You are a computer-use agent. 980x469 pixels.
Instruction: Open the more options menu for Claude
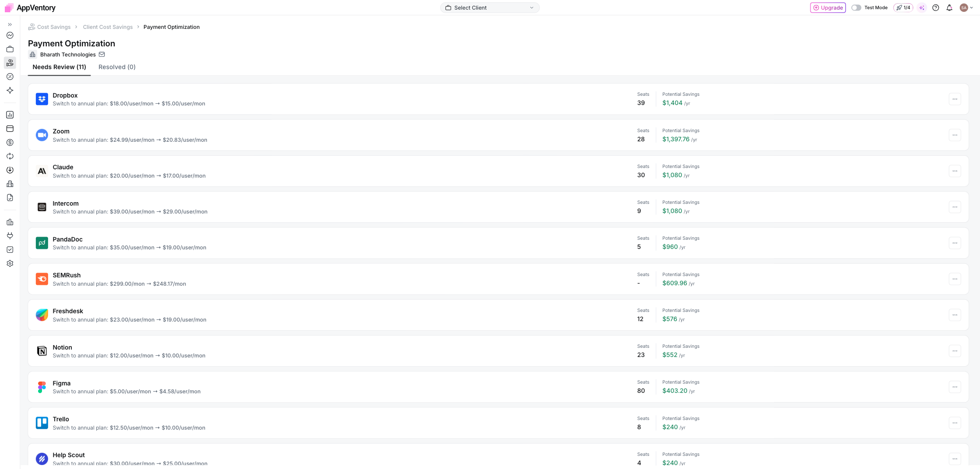pyautogui.click(x=955, y=171)
